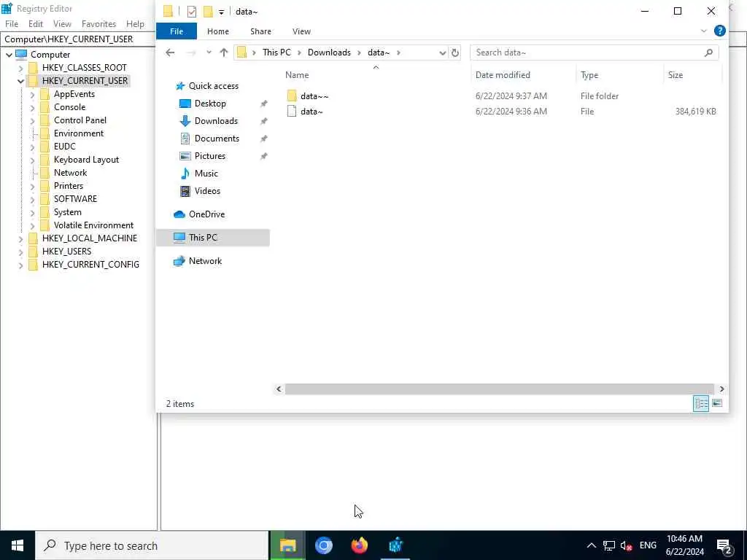Viewport: 747px width, 560px height.
Task: Open the data~~ folder icon
Action: point(292,96)
